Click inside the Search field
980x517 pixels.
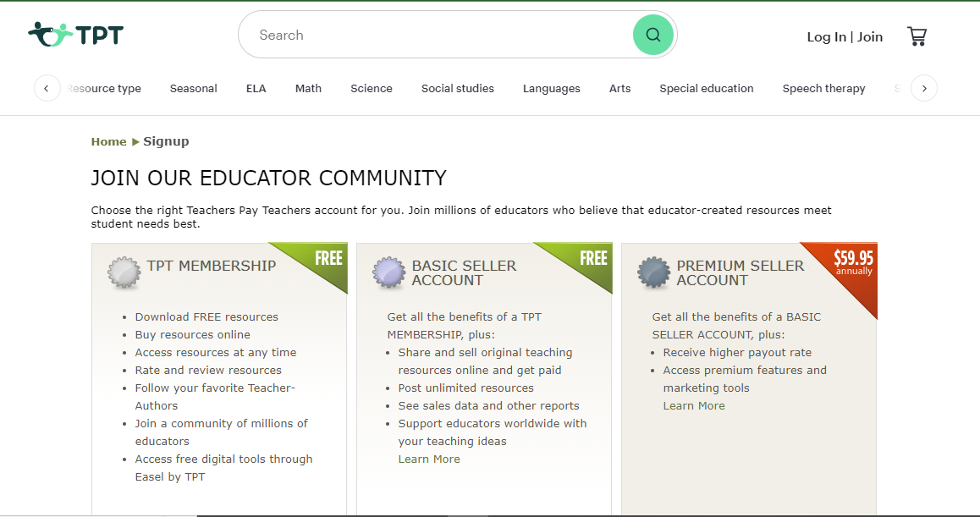[423, 34]
